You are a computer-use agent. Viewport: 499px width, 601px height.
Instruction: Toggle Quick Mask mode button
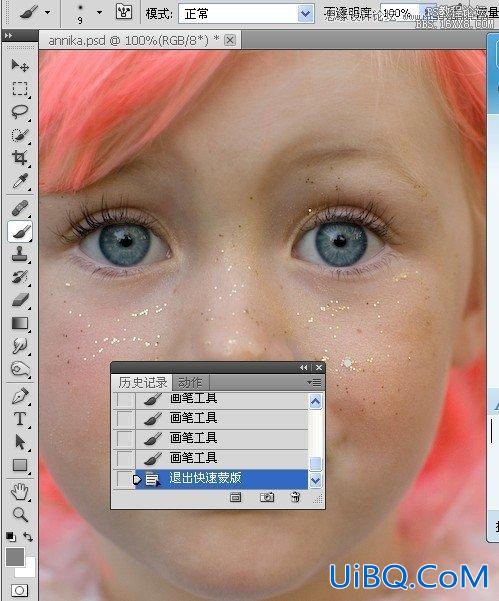(19, 590)
